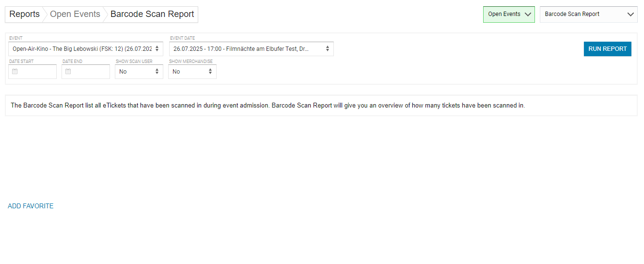Select Open Events in the breadcrumb trail
This screenshot has width=644, height=264.
click(75, 14)
